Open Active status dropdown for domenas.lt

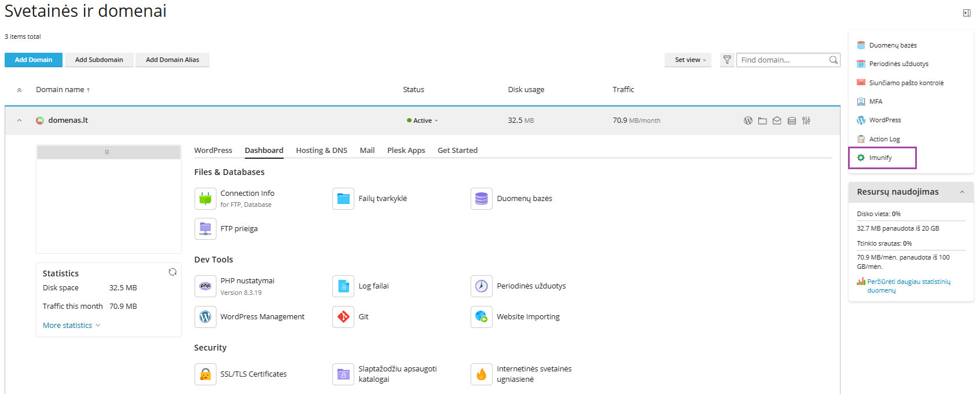tap(423, 121)
